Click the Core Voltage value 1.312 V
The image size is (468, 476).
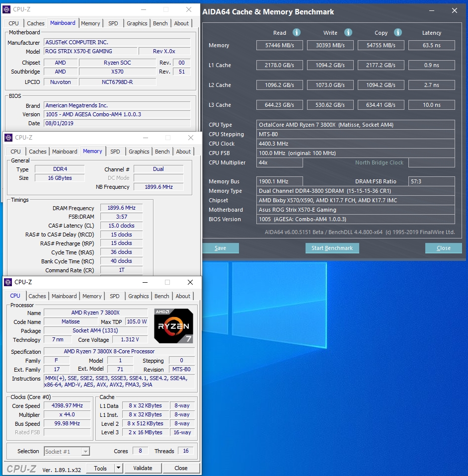click(130, 339)
